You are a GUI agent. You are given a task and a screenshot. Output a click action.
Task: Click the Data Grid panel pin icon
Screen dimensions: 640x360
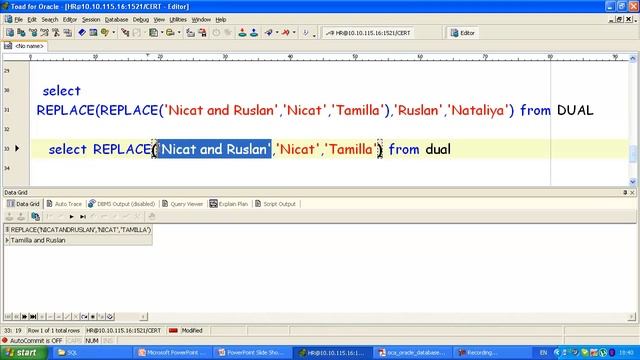[x=625, y=192]
